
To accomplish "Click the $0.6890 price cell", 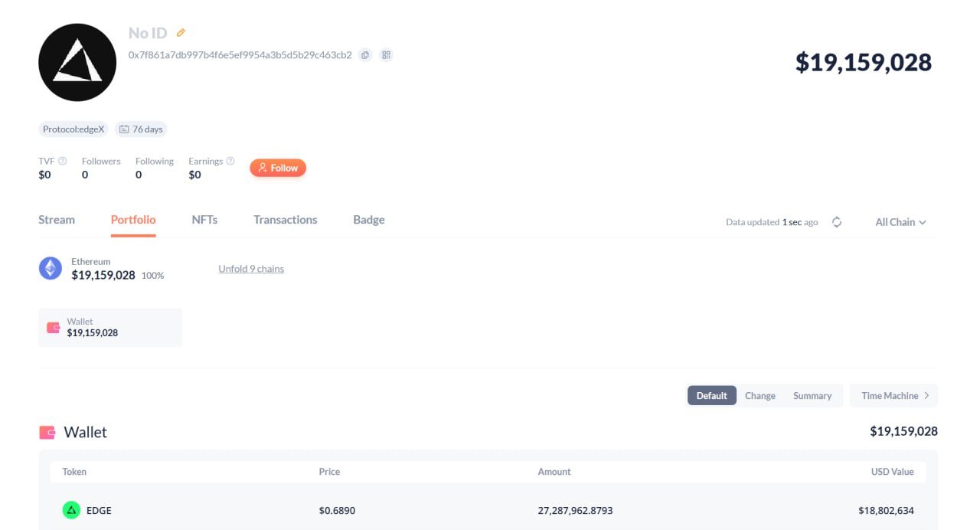I will [337, 510].
